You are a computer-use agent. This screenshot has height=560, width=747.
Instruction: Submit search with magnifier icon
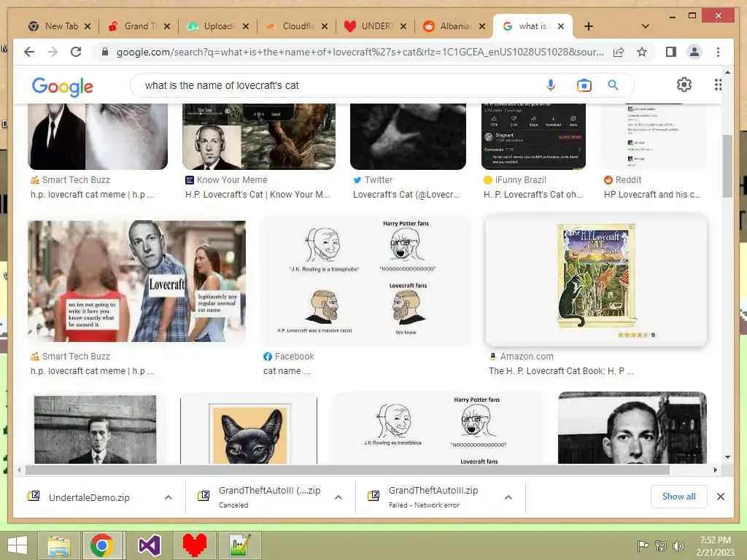tap(613, 85)
